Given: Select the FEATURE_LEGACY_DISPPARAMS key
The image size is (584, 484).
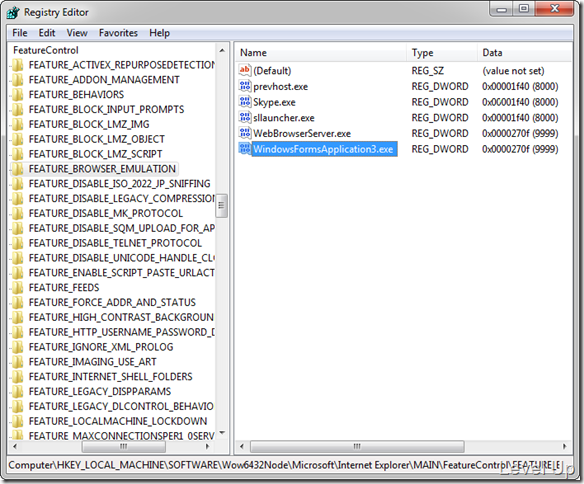Looking at the screenshot, I should click(100, 392).
